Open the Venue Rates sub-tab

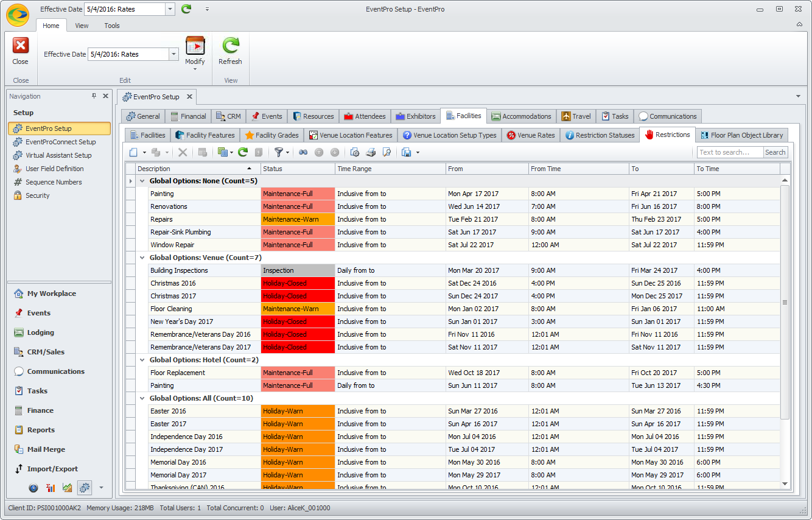pos(530,135)
